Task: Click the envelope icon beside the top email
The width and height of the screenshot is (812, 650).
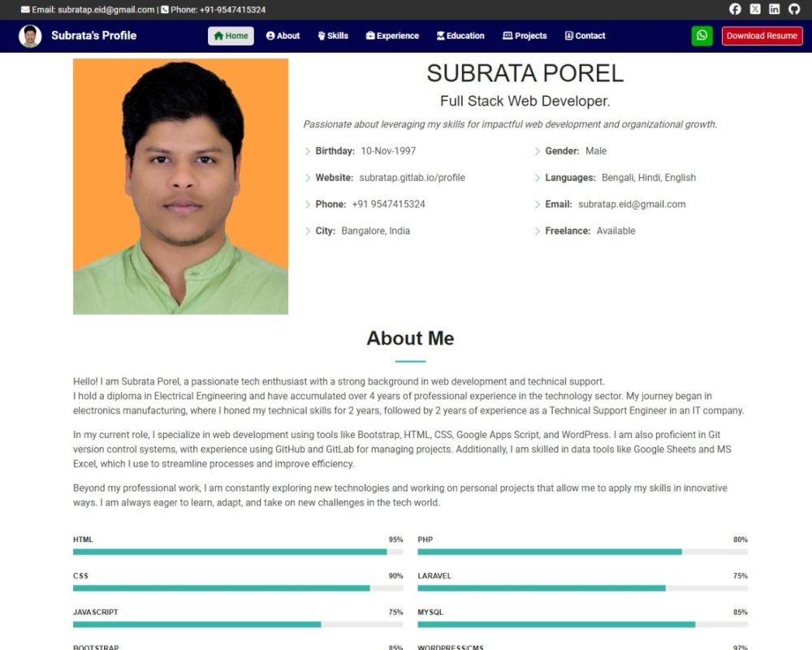Action: pos(25,10)
